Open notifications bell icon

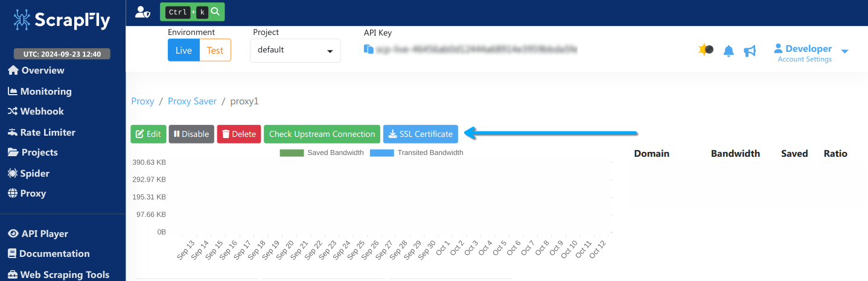(729, 51)
